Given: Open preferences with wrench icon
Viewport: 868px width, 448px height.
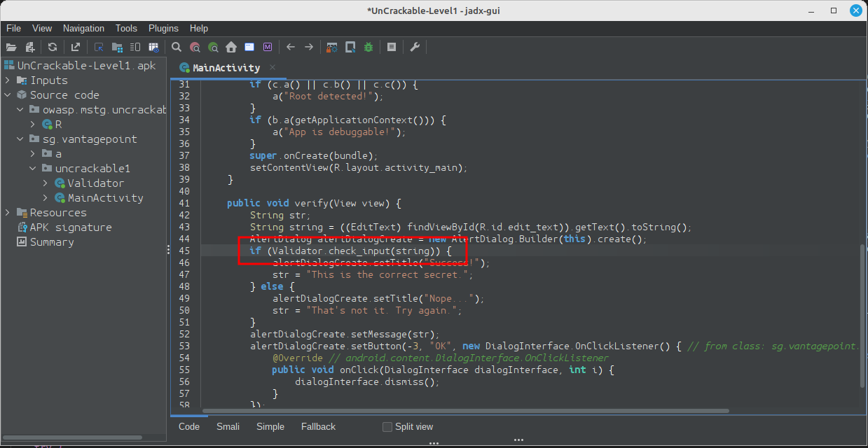Looking at the screenshot, I should coord(415,47).
